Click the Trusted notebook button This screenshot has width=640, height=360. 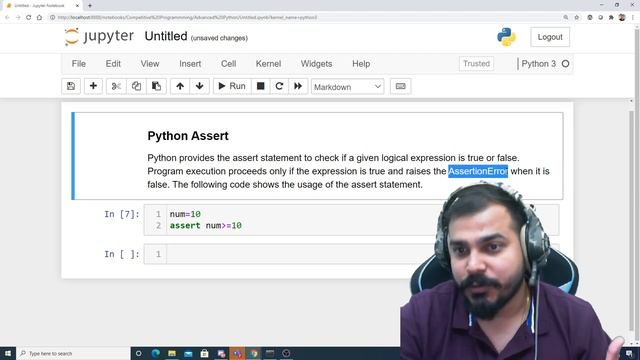476,64
